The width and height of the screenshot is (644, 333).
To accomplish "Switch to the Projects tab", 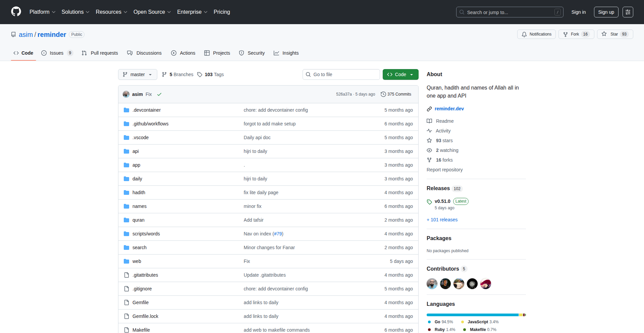I will click(217, 53).
